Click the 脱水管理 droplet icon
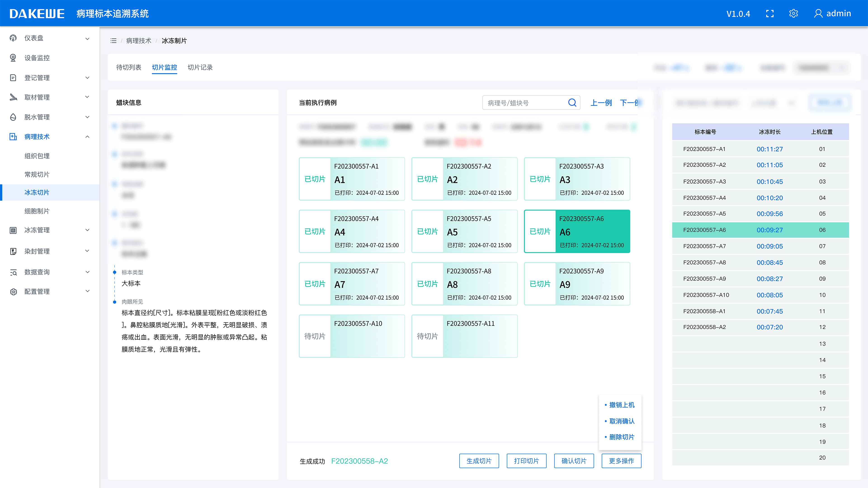868x488 pixels. [x=13, y=117]
